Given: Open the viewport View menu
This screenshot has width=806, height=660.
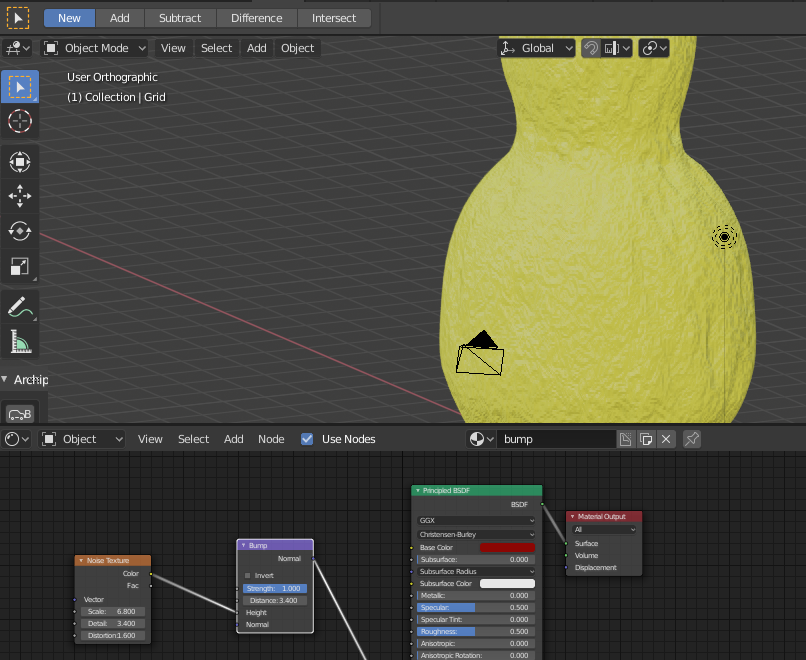Looking at the screenshot, I should [173, 48].
